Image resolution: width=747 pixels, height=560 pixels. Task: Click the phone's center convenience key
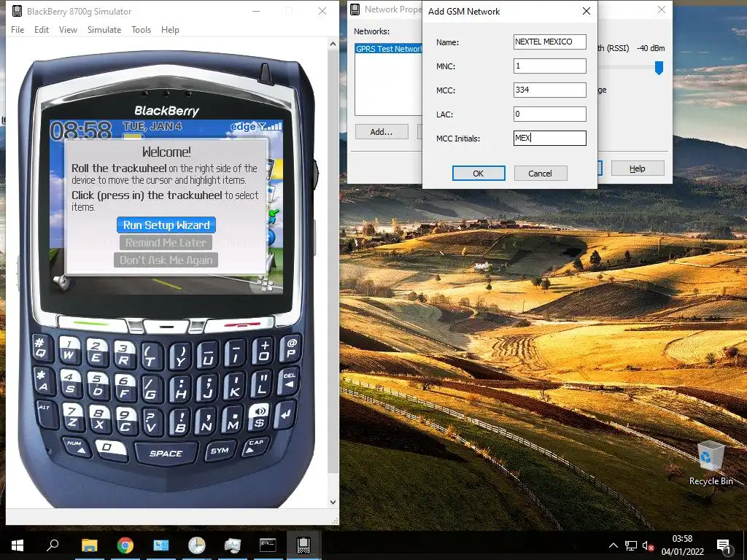coord(166,327)
